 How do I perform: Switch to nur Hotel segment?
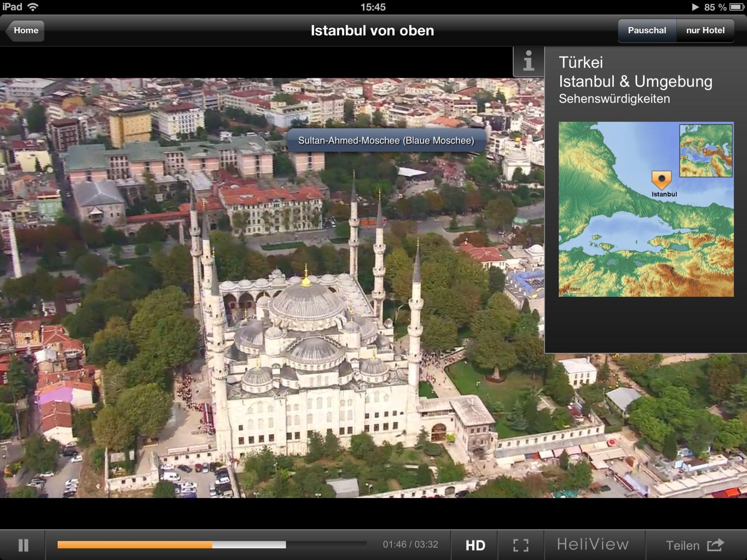(x=705, y=30)
